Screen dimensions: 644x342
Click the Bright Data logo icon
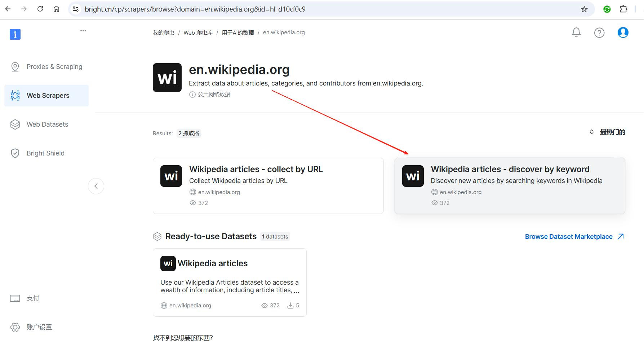coord(15,34)
